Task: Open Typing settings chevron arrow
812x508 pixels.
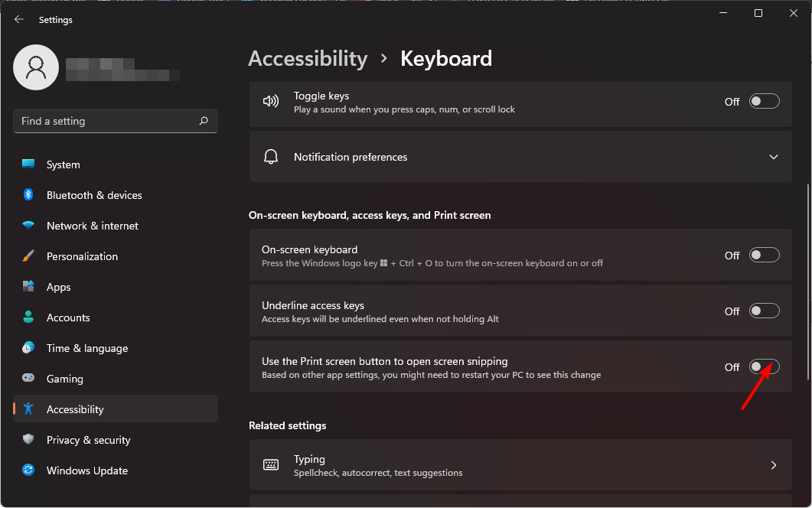Action: [x=774, y=465]
